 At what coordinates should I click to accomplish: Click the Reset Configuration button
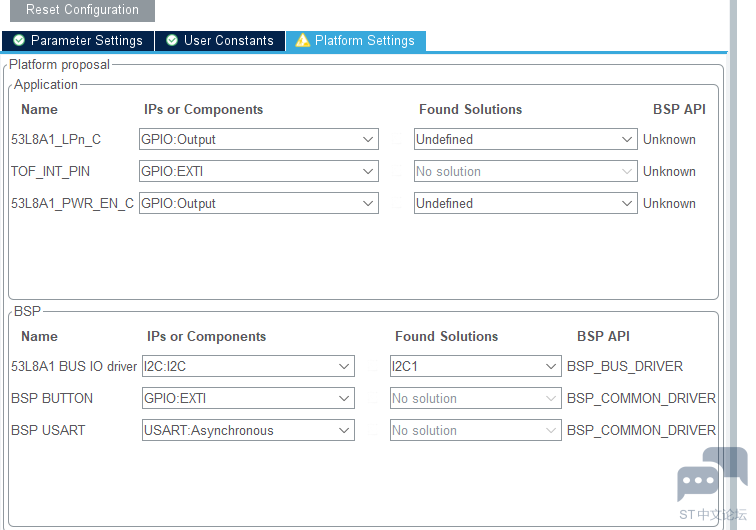82,10
